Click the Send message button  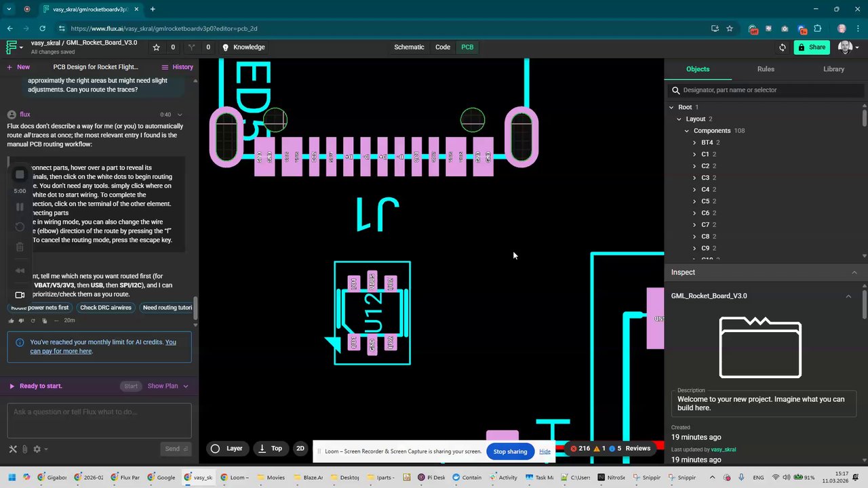tap(176, 449)
